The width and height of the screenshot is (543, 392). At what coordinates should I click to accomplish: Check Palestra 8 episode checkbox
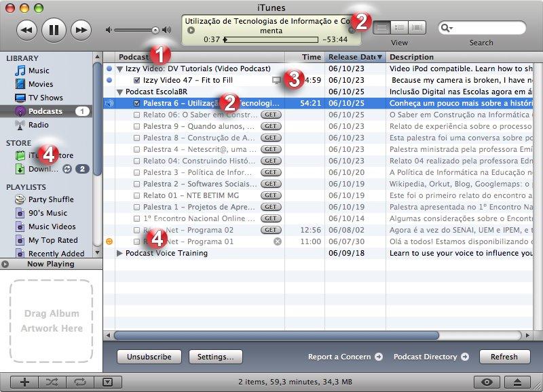pyautogui.click(x=137, y=138)
